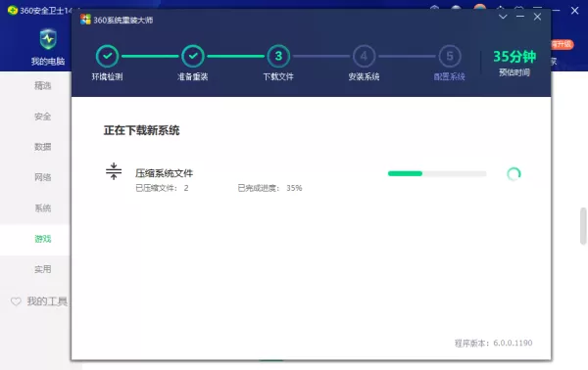Minimize the 360系统重装大师 dialog
The width and height of the screenshot is (588, 370).
click(x=520, y=17)
